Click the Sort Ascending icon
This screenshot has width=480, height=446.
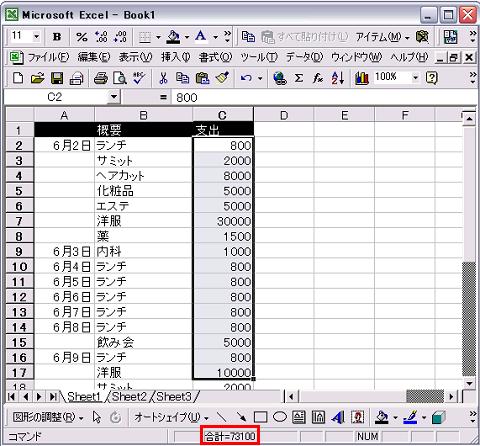tap(338, 78)
